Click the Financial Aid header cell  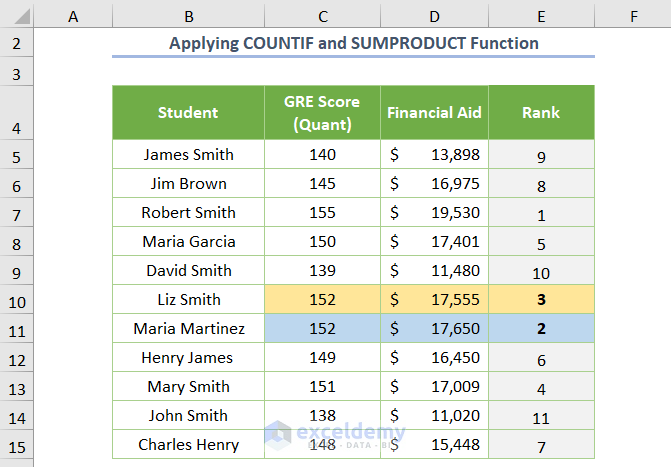click(434, 113)
